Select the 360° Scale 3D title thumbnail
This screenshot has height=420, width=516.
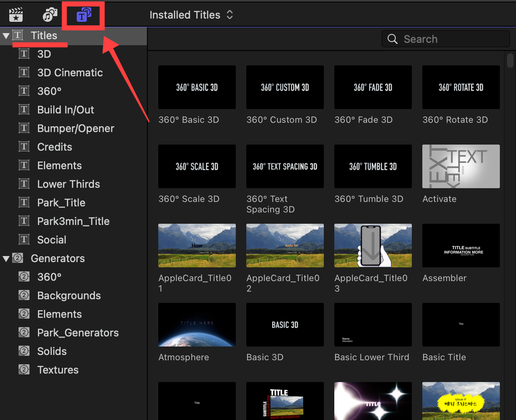197,166
